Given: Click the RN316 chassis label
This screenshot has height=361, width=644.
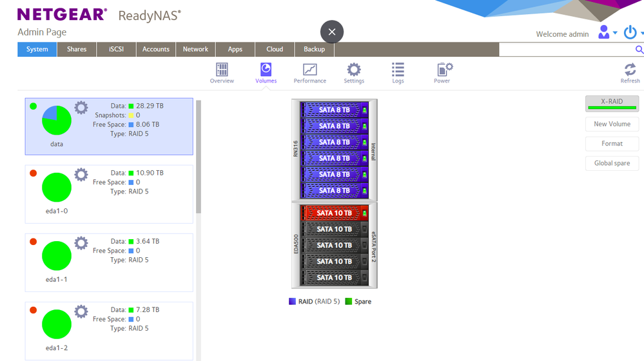Looking at the screenshot, I should coord(296,149).
